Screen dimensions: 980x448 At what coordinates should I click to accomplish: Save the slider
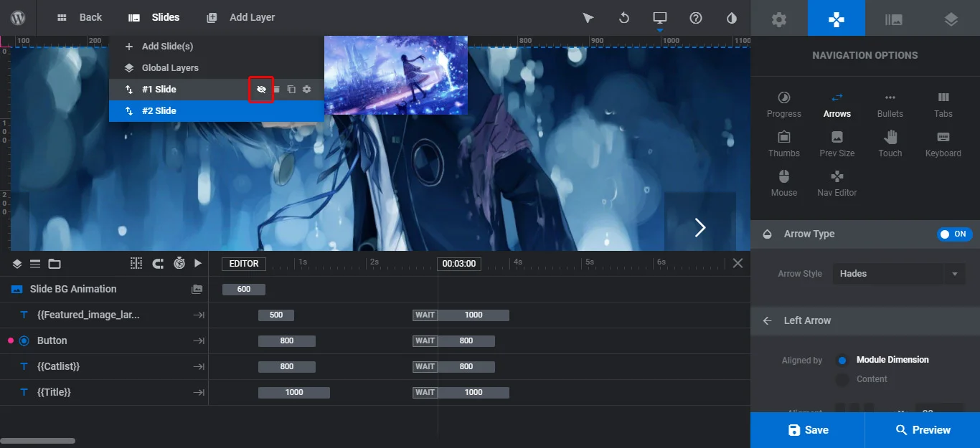(808, 430)
